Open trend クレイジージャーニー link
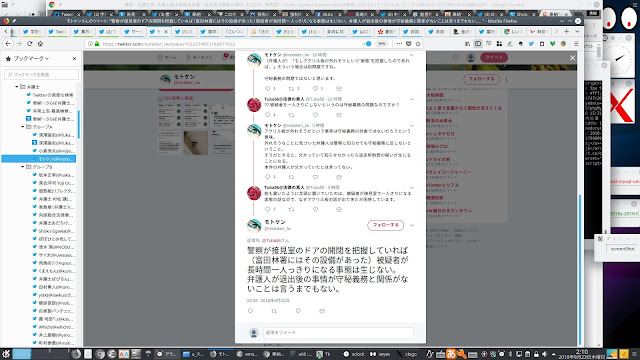Image resolution: width=640 pixels, height=360 pixels. coord(449,172)
